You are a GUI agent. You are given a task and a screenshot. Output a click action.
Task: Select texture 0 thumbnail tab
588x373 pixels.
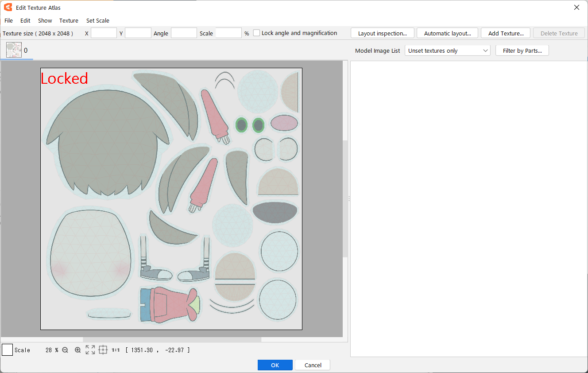point(14,50)
